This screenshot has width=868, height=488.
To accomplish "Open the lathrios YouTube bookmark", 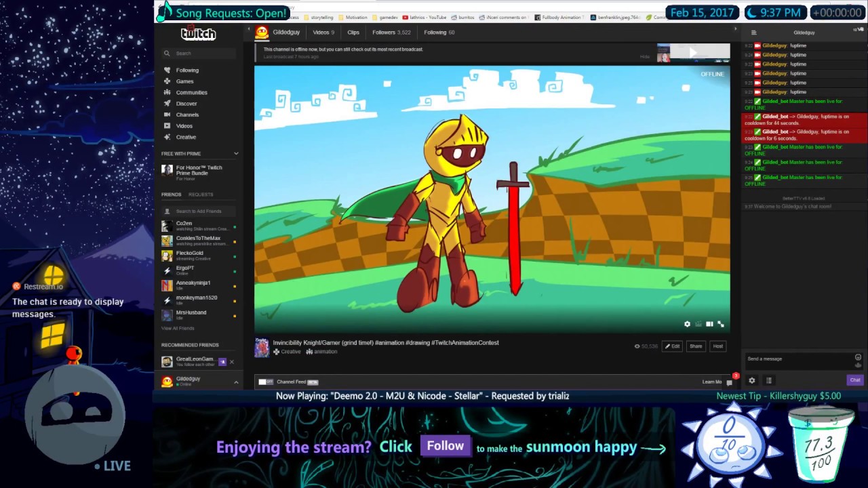I will click(x=425, y=18).
